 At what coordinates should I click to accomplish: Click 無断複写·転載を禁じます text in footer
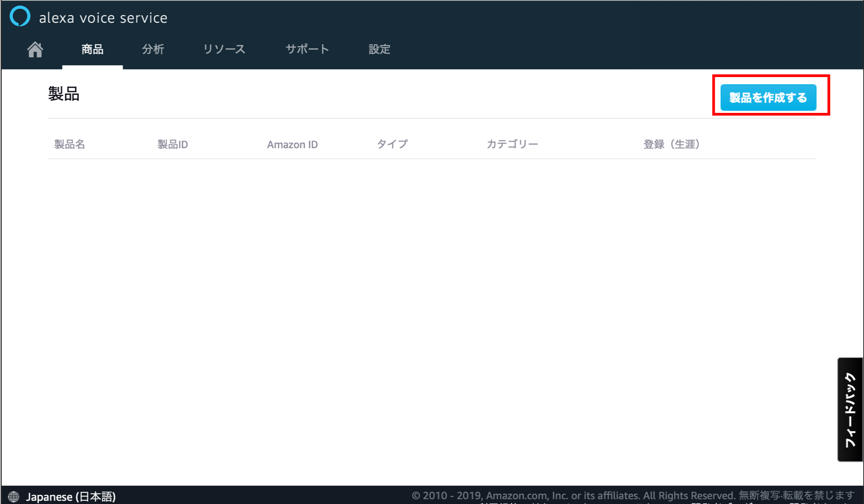pyautogui.click(x=800, y=495)
